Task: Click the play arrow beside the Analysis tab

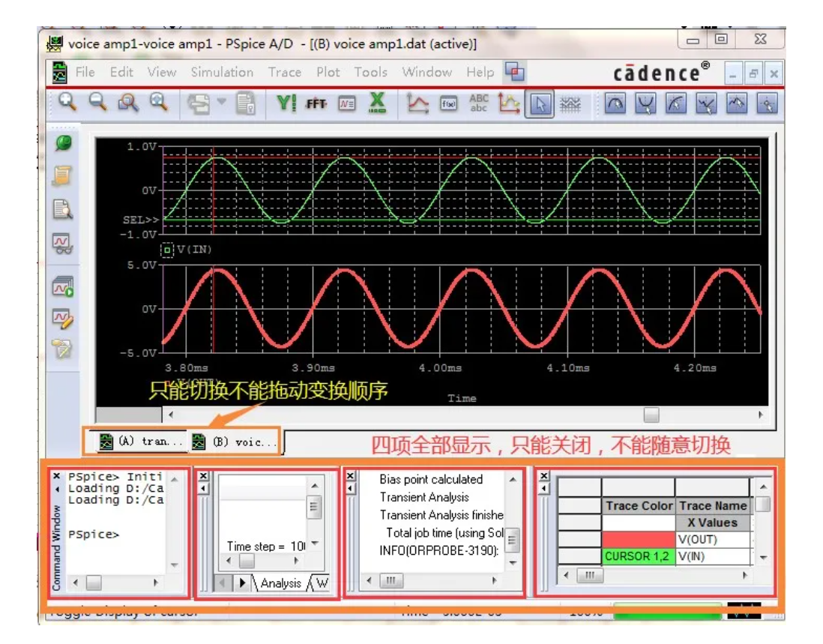Action: click(242, 583)
